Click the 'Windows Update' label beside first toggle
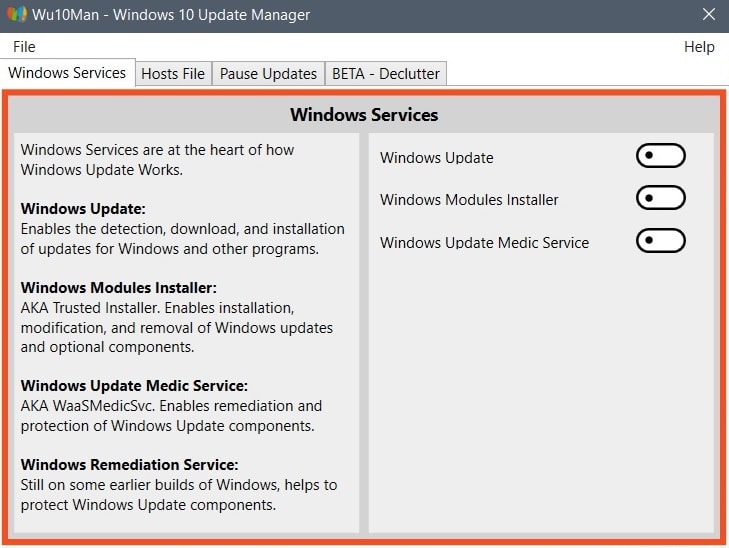The height and width of the screenshot is (548, 729). tap(437, 158)
